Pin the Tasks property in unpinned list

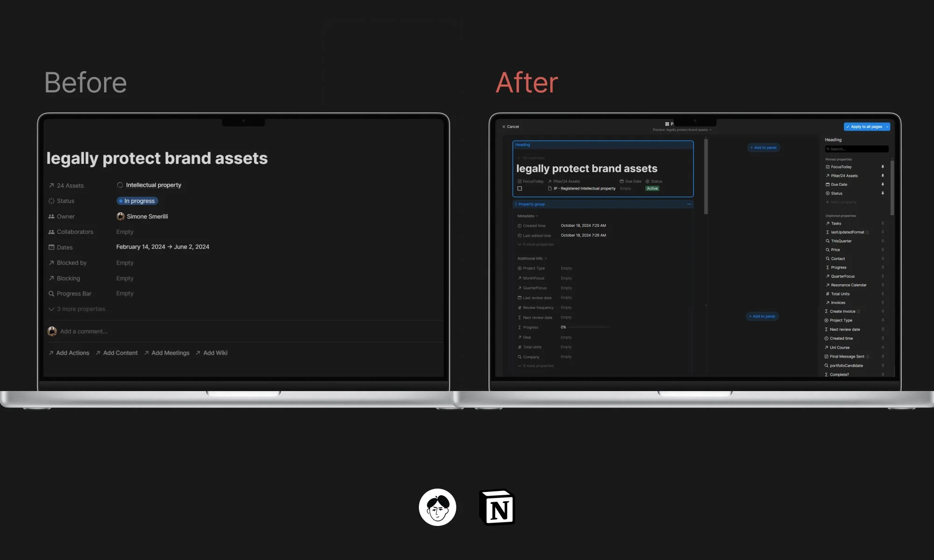pyautogui.click(x=883, y=223)
